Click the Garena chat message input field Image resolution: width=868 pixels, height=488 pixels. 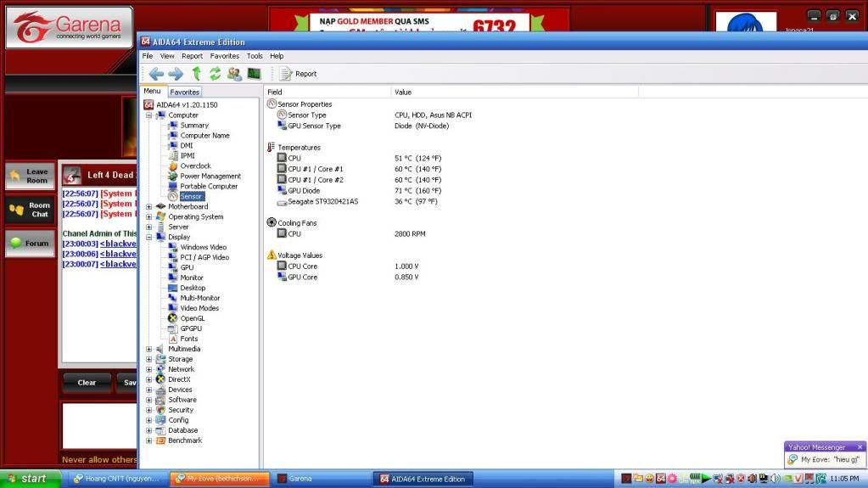pyautogui.click(x=99, y=425)
